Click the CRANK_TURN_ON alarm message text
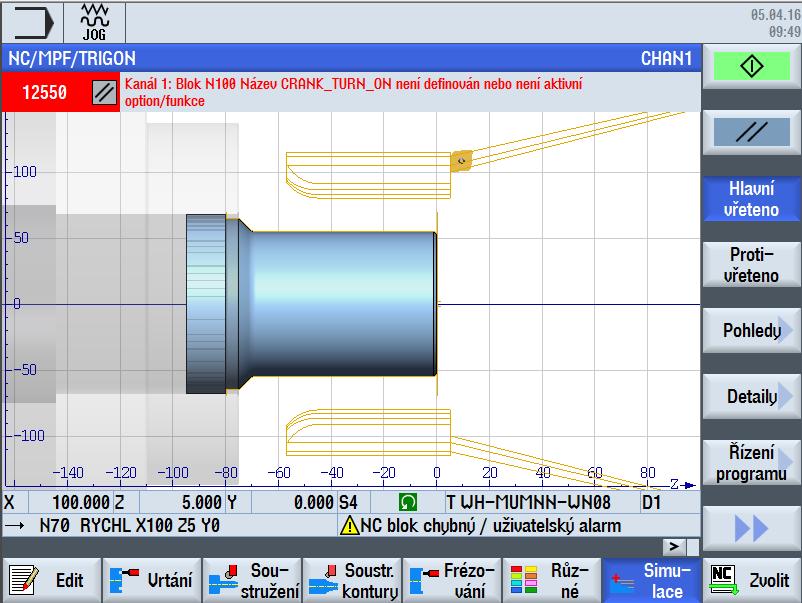The image size is (802, 603). (x=353, y=93)
